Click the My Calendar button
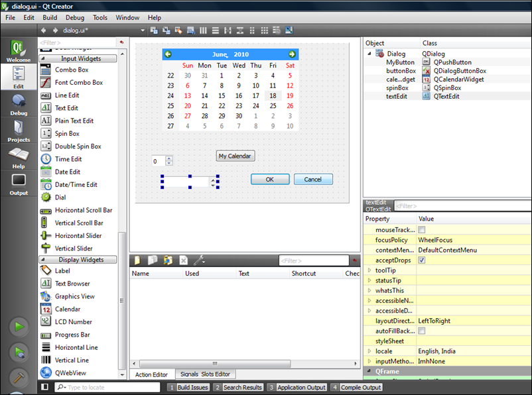This screenshot has width=532, height=395. tap(235, 156)
